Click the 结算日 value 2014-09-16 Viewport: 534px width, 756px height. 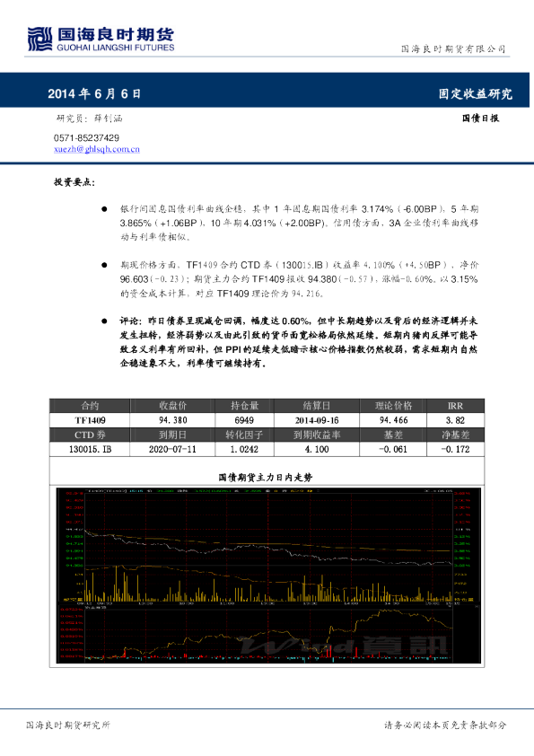click(x=317, y=420)
